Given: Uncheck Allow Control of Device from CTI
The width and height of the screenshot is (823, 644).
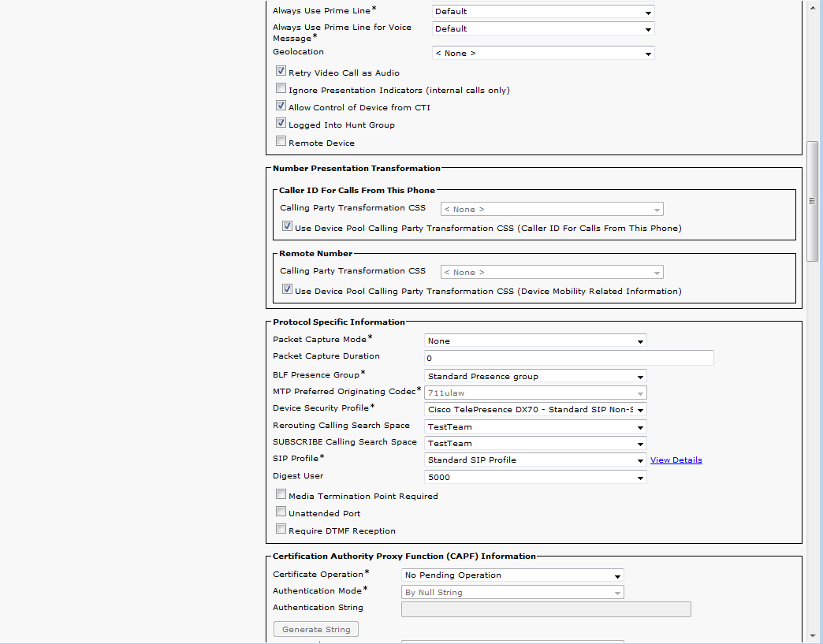Looking at the screenshot, I should [281, 106].
